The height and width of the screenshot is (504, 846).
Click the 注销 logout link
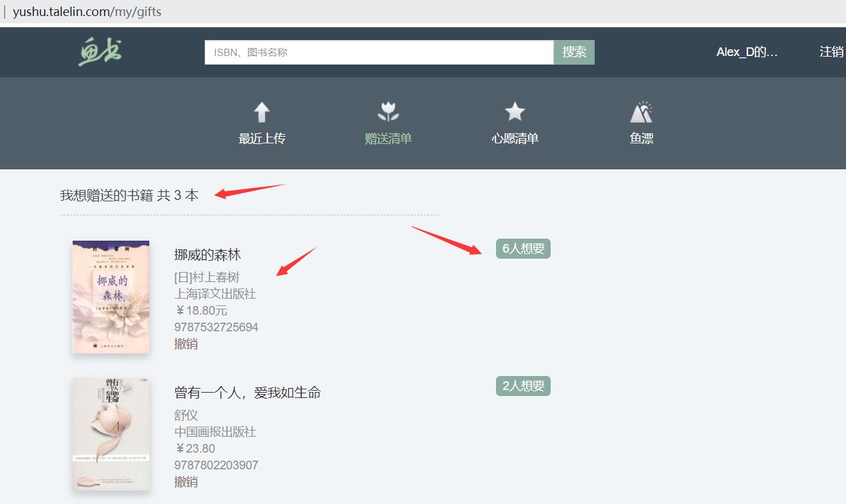(x=833, y=51)
